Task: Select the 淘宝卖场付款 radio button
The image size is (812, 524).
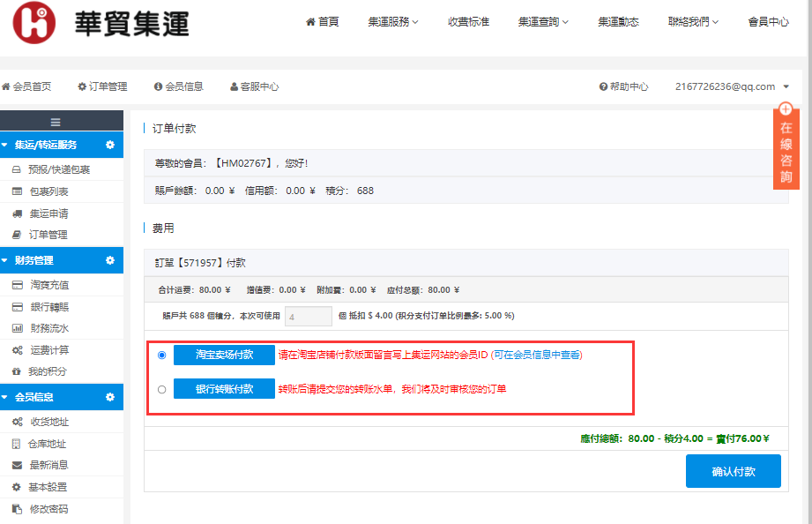Action: [161, 355]
